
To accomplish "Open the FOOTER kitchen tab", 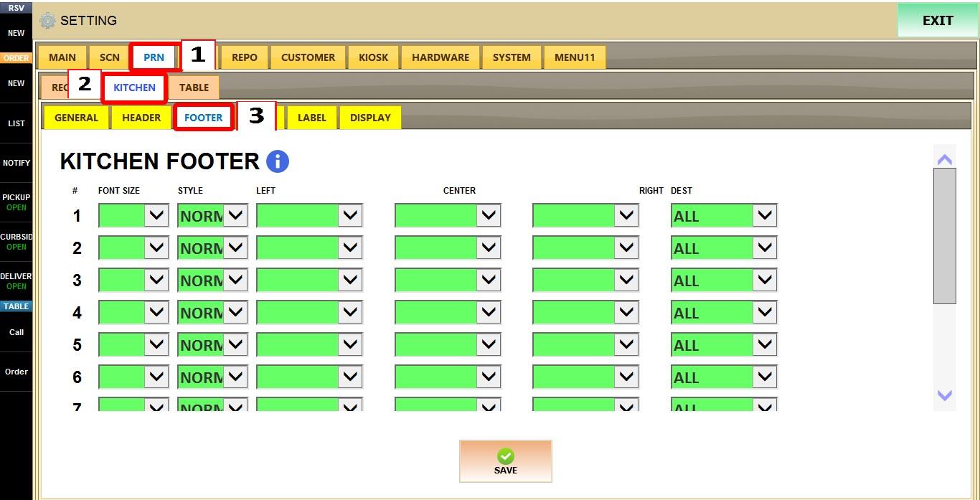I will click(x=203, y=118).
